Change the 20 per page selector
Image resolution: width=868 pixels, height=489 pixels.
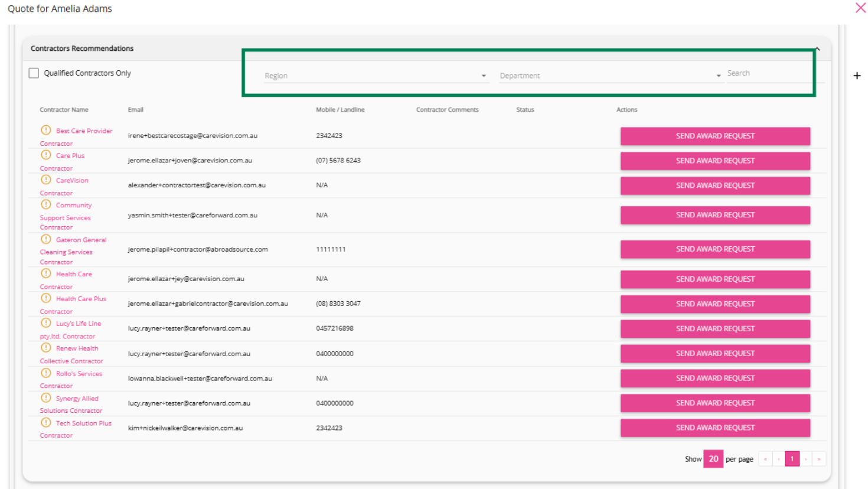tap(713, 459)
